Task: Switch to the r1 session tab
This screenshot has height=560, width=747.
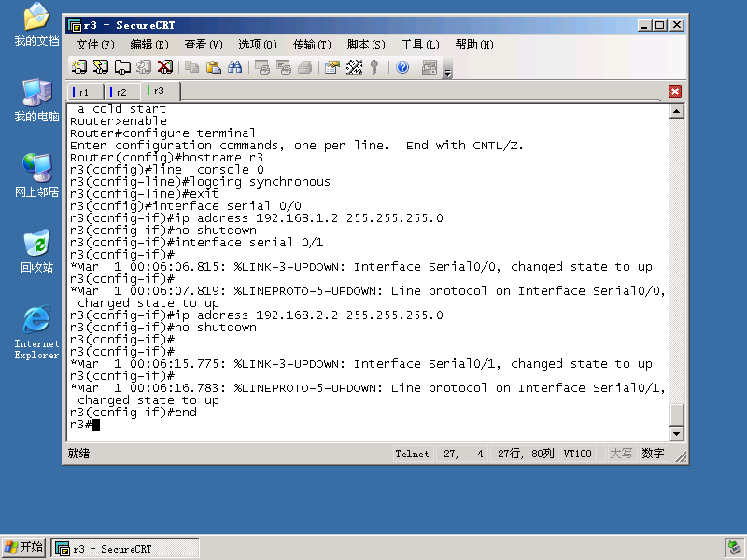Action: tap(86, 91)
